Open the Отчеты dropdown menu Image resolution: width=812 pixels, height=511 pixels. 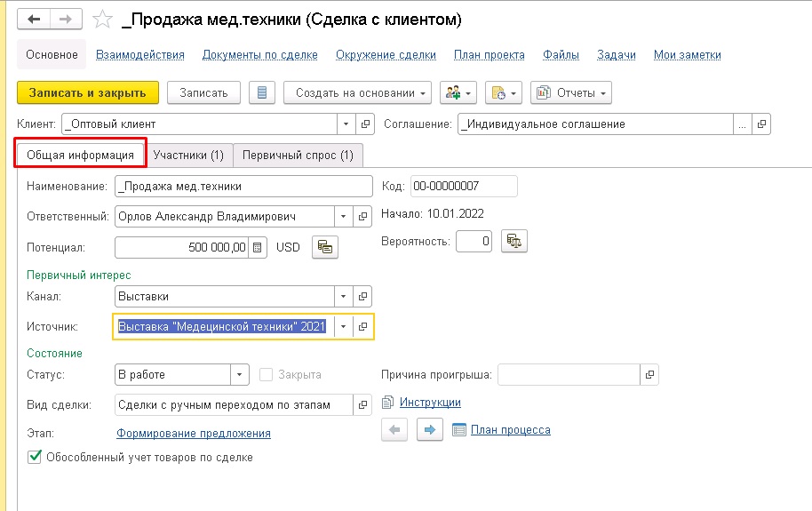coord(571,93)
